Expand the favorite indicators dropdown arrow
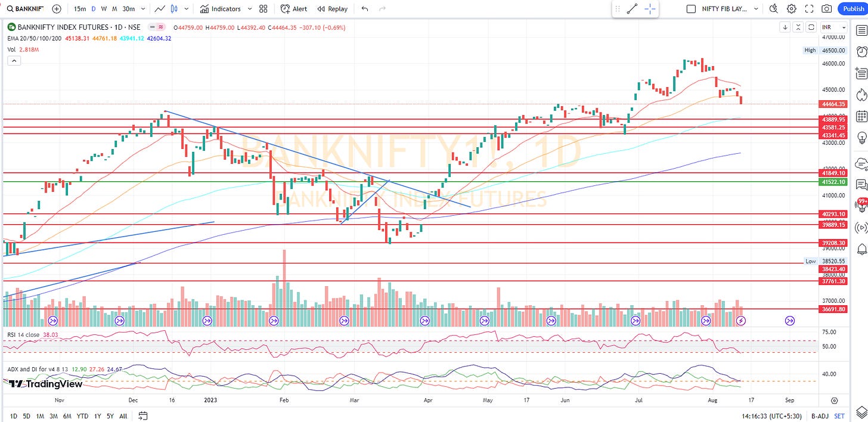Image resolution: width=868 pixels, height=422 pixels. coord(249,9)
